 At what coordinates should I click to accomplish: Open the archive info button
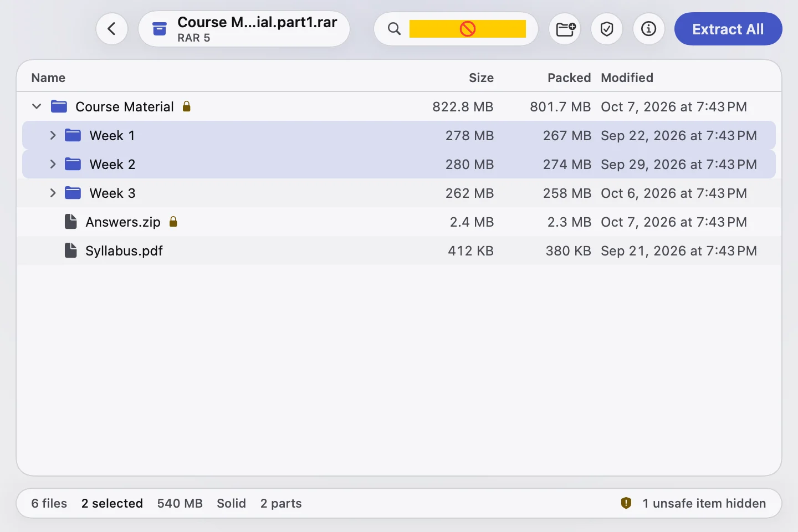pos(648,29)
